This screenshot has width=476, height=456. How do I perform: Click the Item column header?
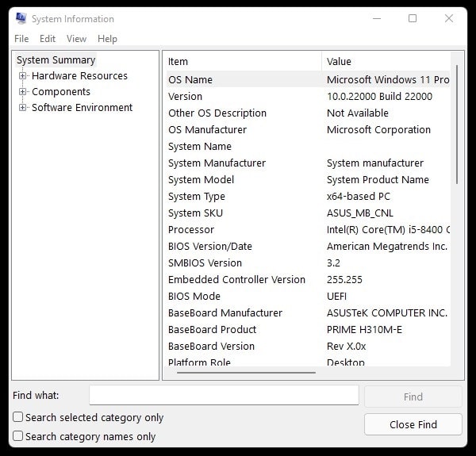click(244, 62)
